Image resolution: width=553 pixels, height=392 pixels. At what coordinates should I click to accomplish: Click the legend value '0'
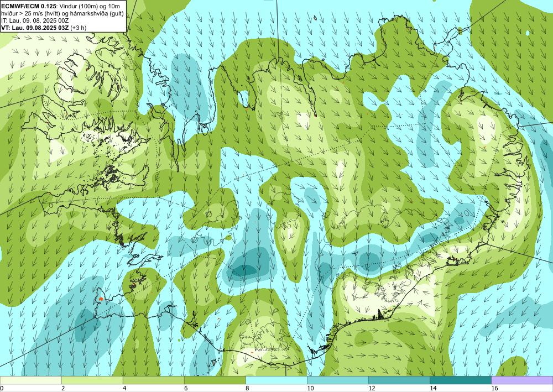[2, 388]
